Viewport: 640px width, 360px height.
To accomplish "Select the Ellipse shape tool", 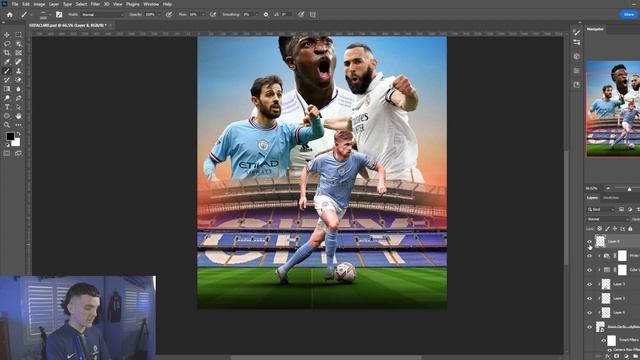I will 7,116.
